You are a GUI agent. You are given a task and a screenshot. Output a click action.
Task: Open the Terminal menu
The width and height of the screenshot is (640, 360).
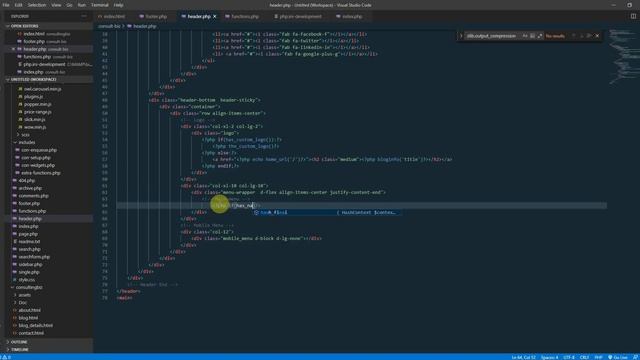click(100, 5)
